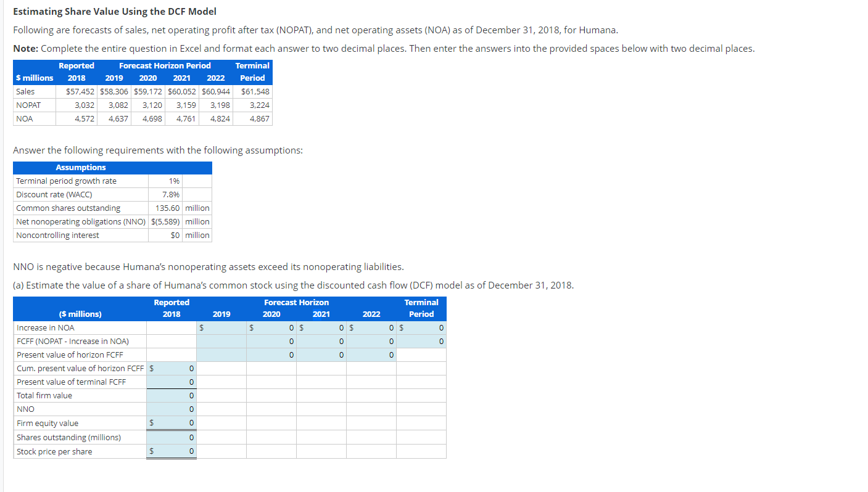Click the DCF Model question title heading

[115, 11]
